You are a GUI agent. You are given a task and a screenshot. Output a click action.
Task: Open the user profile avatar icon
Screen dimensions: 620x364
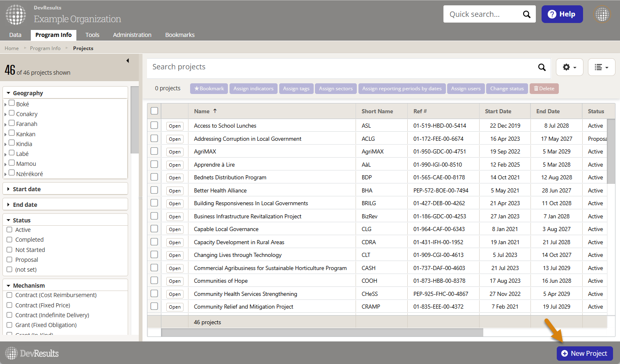coord(602,14)
